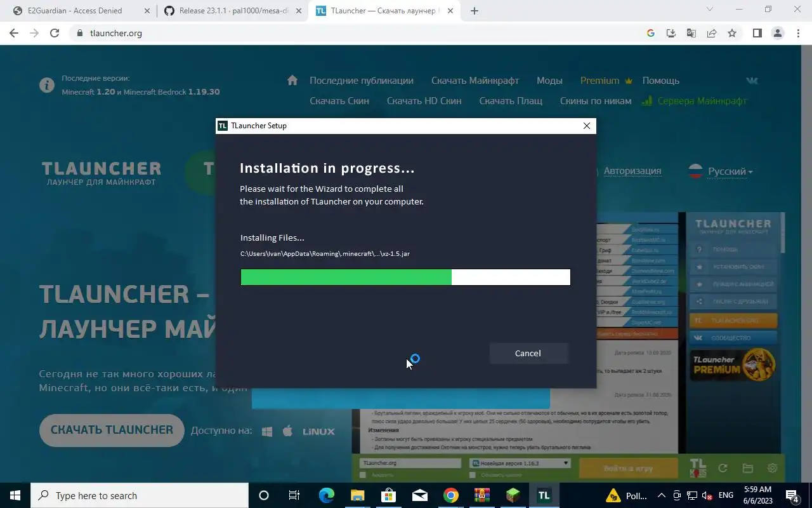
Task: Click the installation progress bar
Action: point(405,277)
